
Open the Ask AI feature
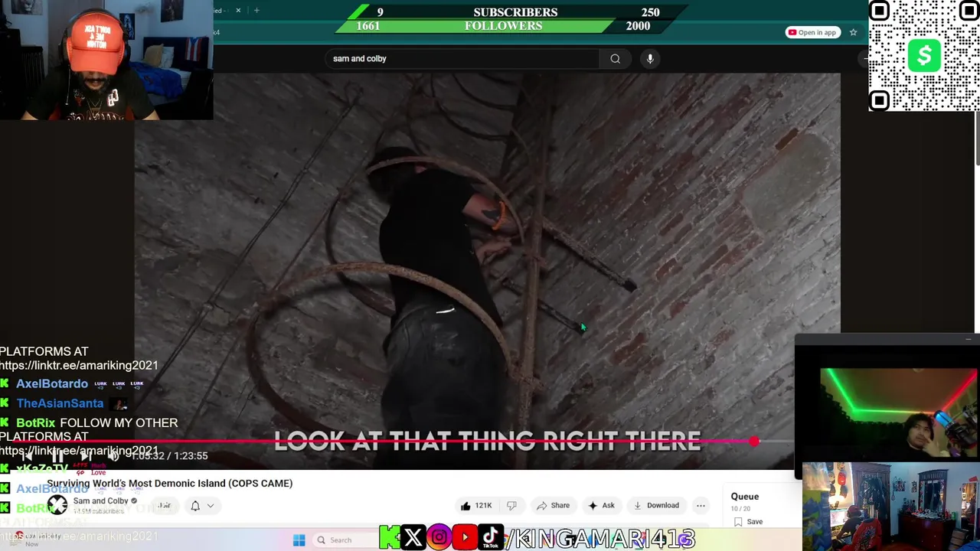(601, 506)
